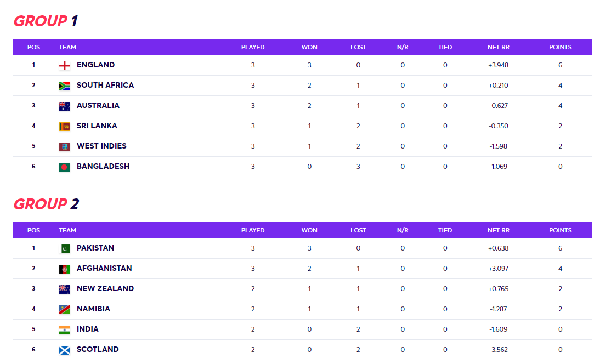
Task: Click the Australia flag icon
Action: [x=65, y=106]
